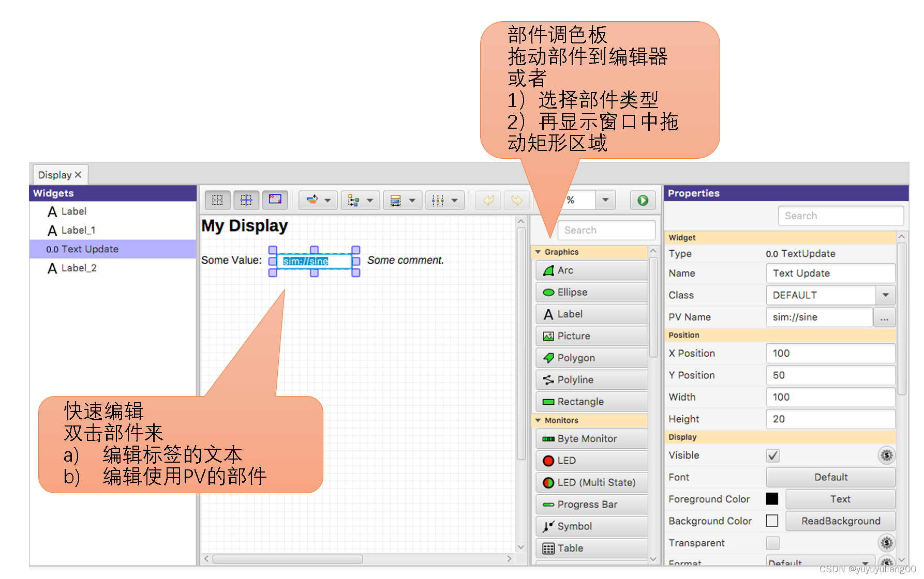Select the Byte Monitor widget
This screenshot has height=579, width=924.
[586, 438]
